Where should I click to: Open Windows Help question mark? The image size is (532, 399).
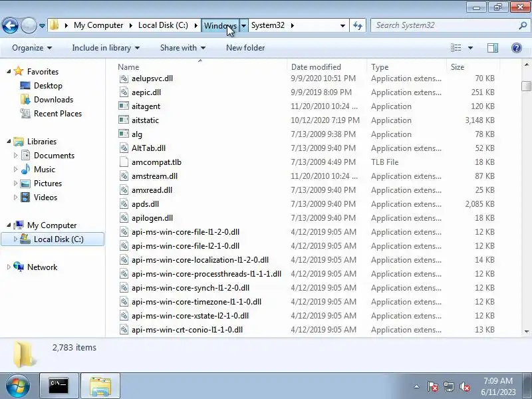pos(517,48)
